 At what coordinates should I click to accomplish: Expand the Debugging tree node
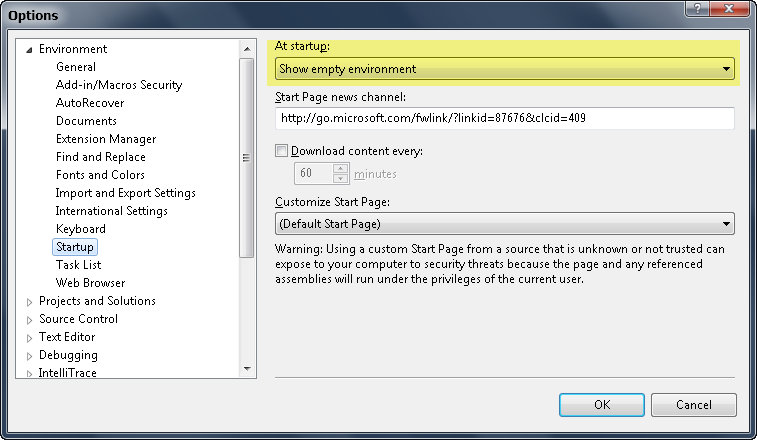29,355
